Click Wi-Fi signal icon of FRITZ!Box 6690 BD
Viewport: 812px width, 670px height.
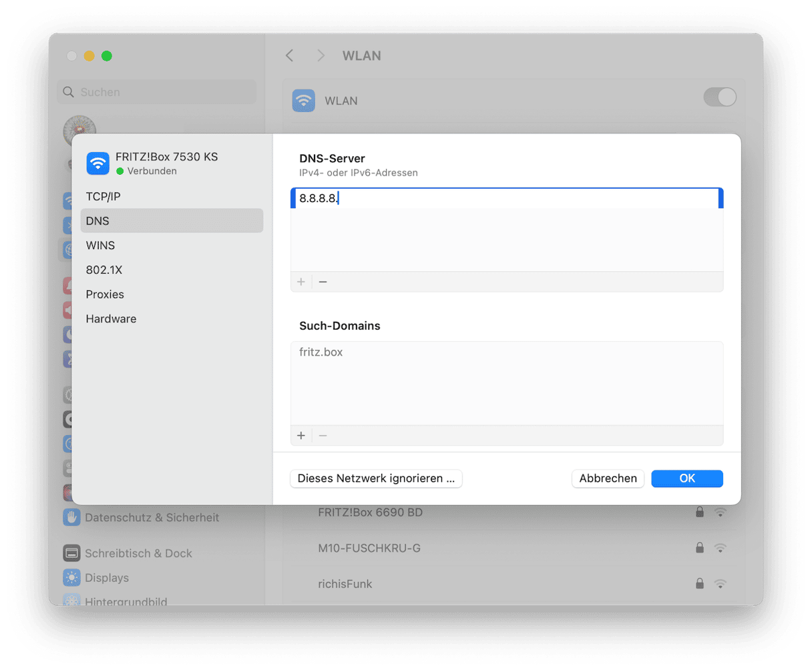[720, 512]
